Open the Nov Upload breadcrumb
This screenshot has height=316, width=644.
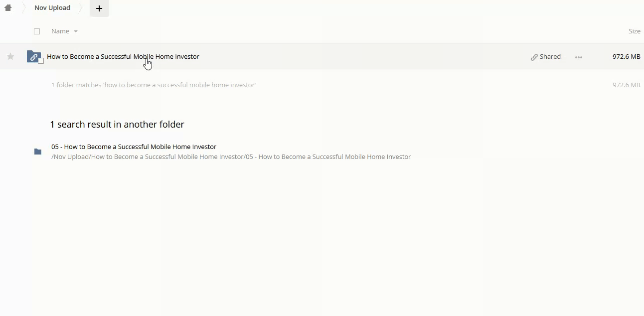click(x=52, y=8)
